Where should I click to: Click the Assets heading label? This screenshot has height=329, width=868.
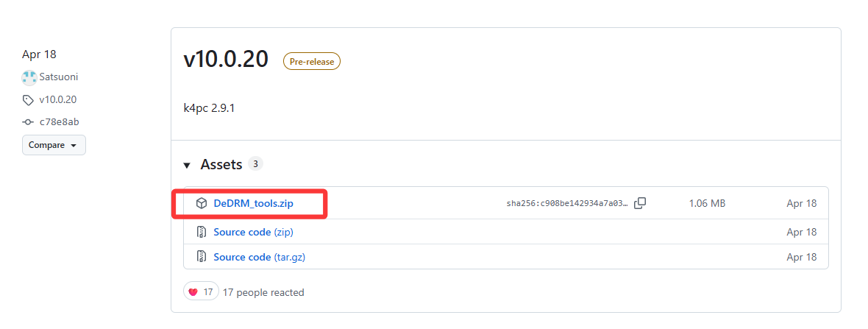click(x=221, y=165)
